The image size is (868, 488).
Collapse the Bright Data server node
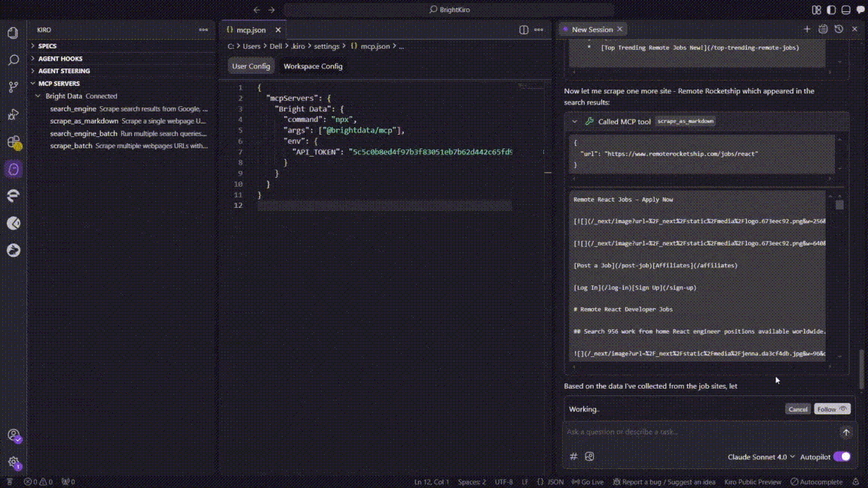coord(38,96)
